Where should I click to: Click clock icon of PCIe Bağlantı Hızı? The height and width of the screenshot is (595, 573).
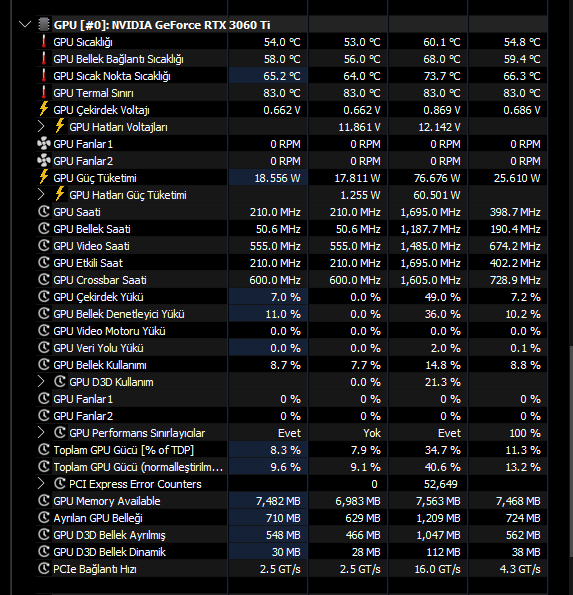click(44, 568)
